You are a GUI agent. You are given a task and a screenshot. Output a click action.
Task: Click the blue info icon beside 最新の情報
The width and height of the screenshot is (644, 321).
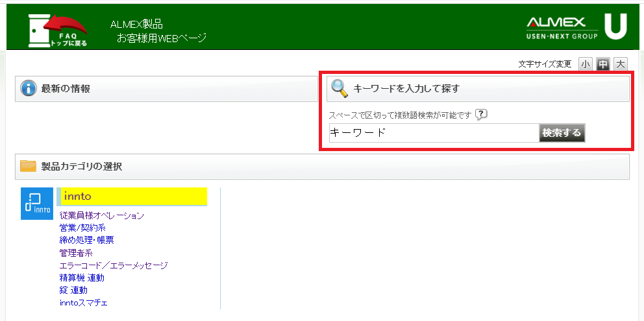pos(27,89)
